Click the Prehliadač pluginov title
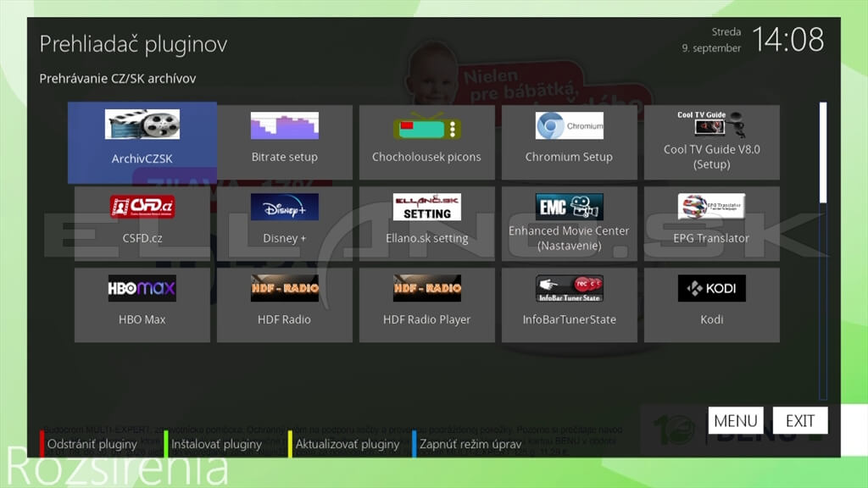Viewport: 868px width, 488px height. 133,44
